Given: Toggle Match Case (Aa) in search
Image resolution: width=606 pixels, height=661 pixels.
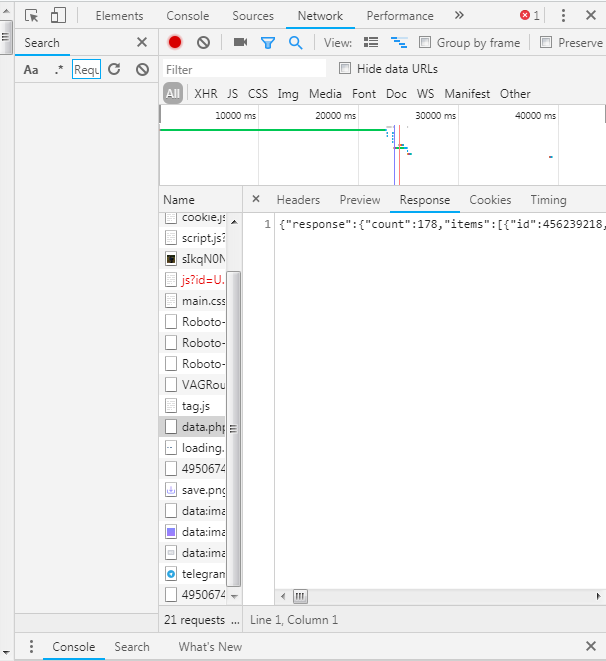Looking at the screenshot, I should pos(31,70).
